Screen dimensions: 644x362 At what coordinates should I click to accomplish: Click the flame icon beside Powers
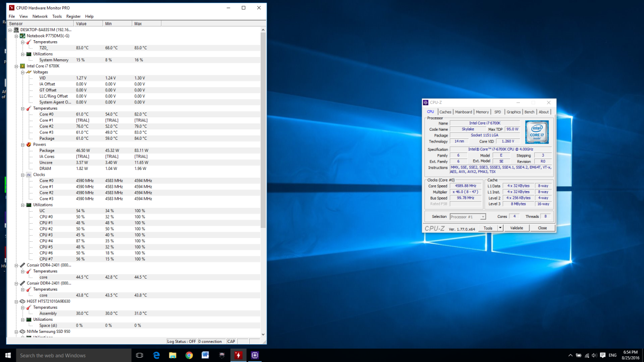coord(29,145)
